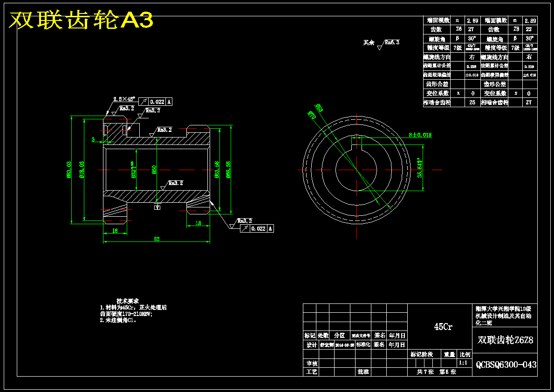
Task: Click the datum A symbol below the hub
Action: pos(157,207)
